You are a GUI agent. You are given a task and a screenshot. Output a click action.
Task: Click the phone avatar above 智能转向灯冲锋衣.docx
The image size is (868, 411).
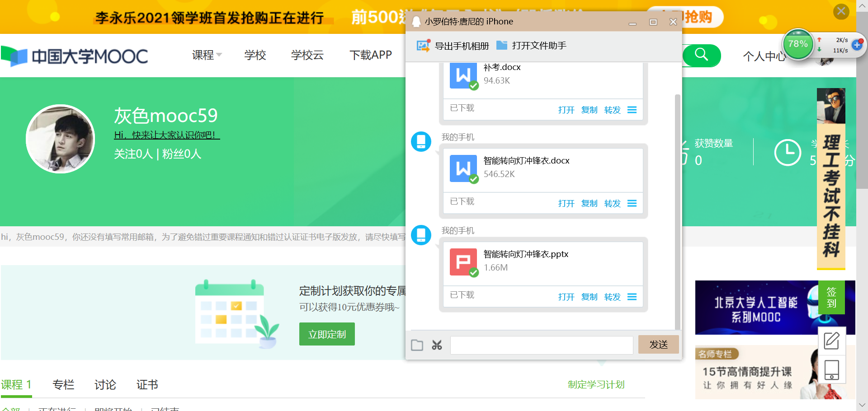pos(421,142)
